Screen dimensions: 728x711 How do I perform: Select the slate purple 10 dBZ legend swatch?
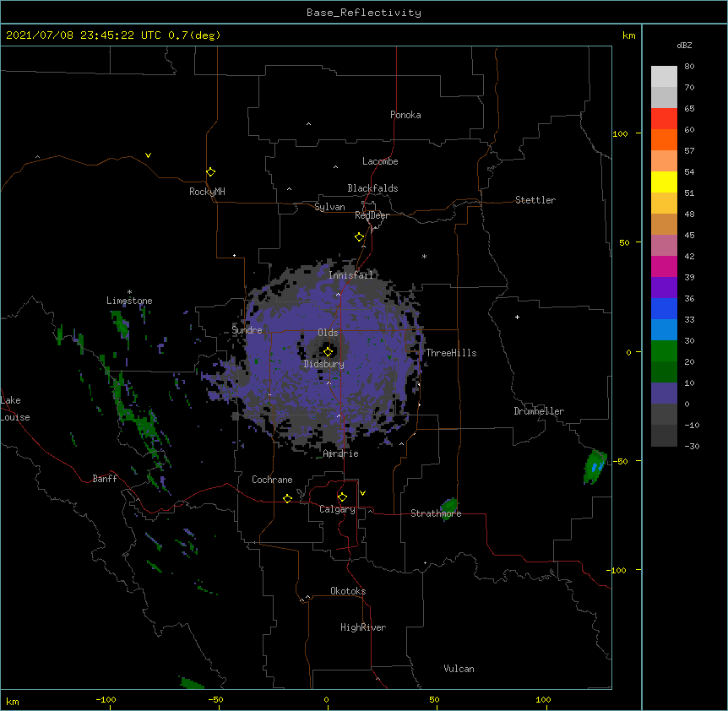(x=664, y=393)
